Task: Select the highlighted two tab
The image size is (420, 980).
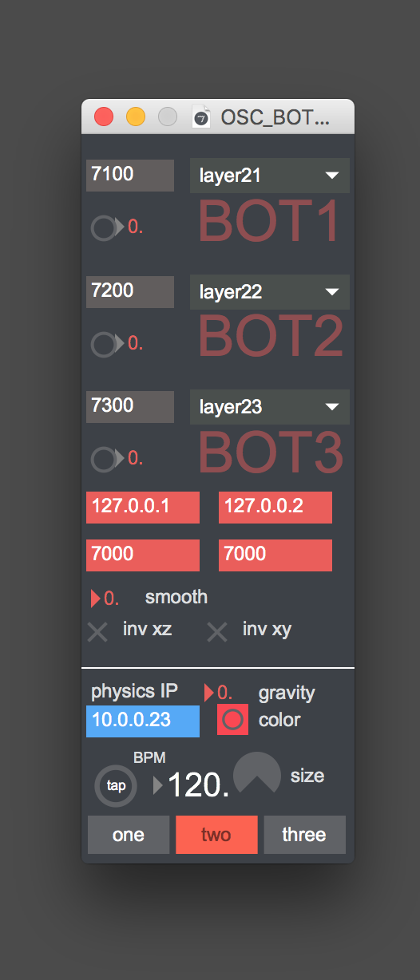Action: point(216,835)
